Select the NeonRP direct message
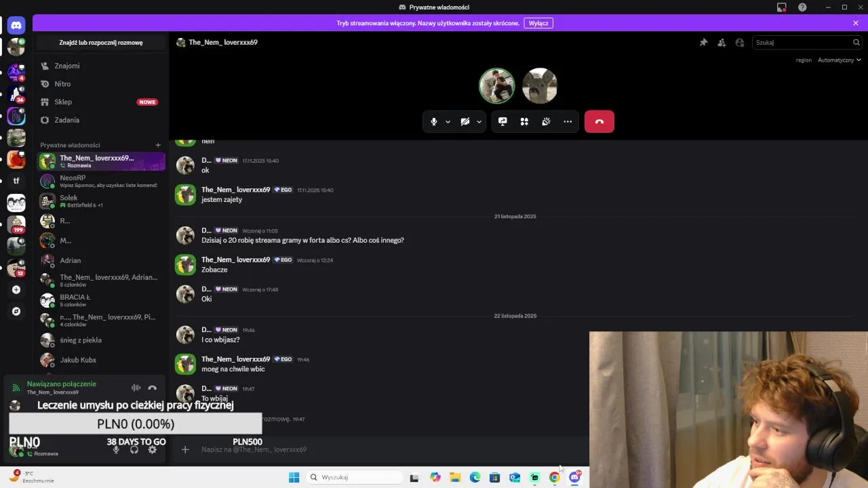 coord(101,181)
